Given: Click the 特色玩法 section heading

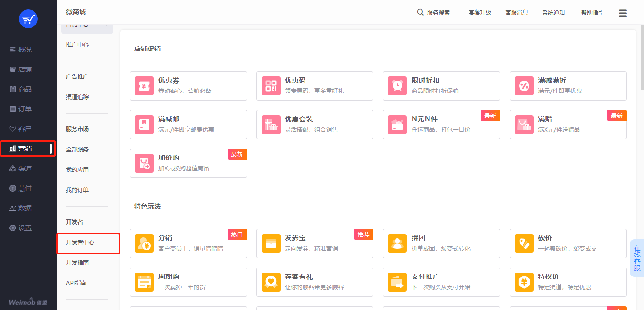Looking at the screenshot, I should pyautogui.click(x=148, y=206).
